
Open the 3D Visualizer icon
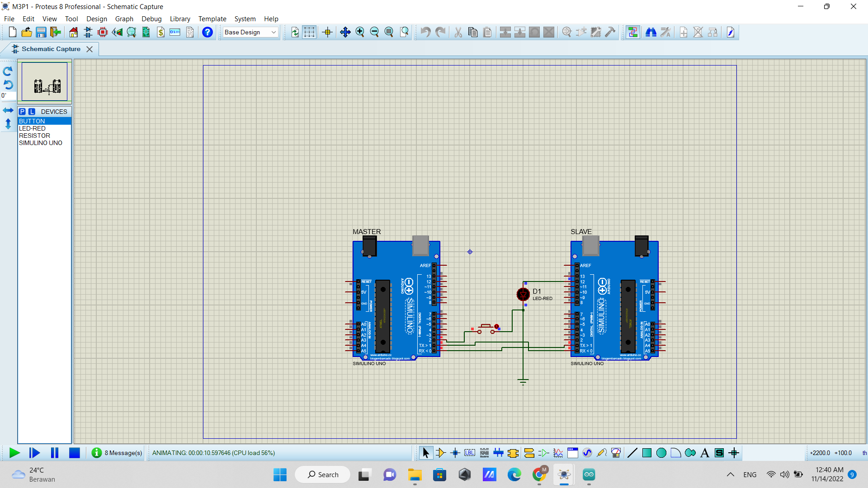tap(117, 32)
